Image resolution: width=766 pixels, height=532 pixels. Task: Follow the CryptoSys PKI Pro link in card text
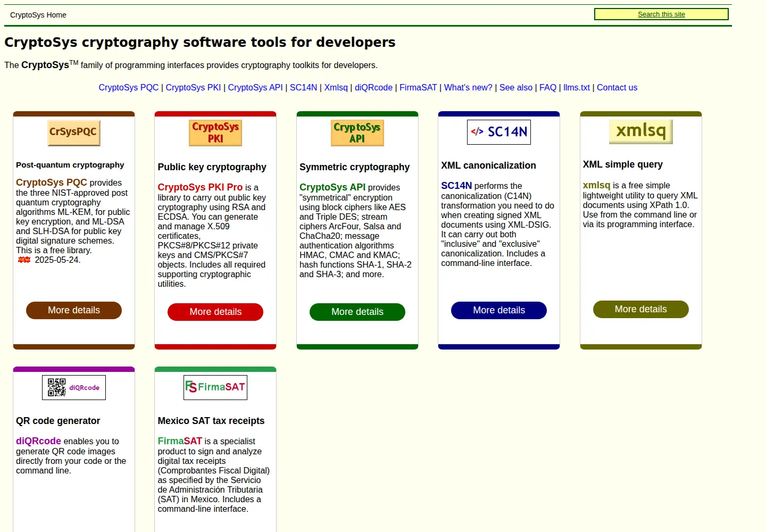coord(200,187)
